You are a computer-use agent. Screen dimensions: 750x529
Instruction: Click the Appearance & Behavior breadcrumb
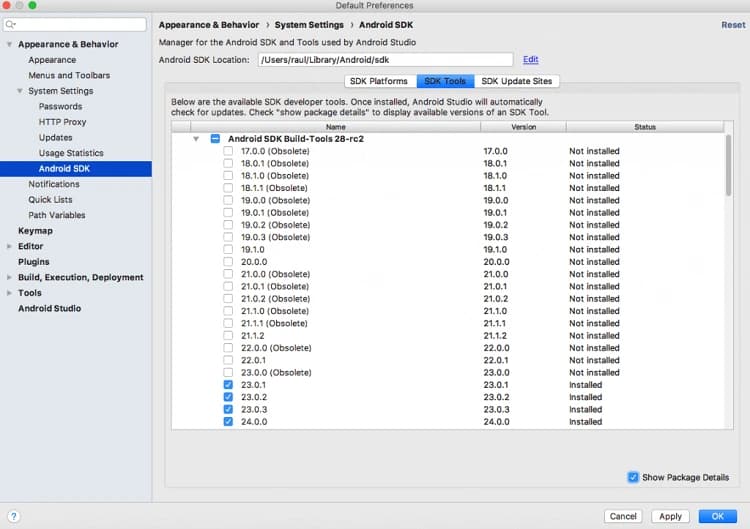coord(209,25)
